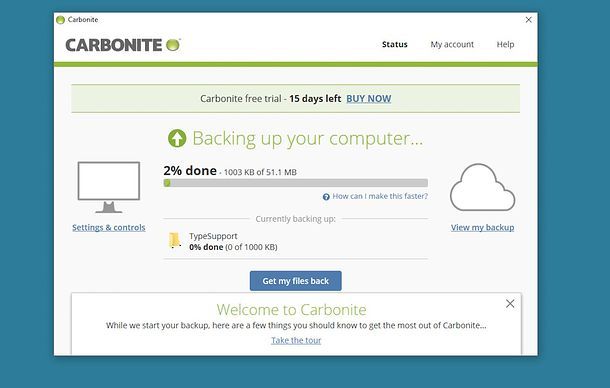Click the computer monitor icon
The height and width of the screenshot is (388, 610).
click(x=109, y=188)
